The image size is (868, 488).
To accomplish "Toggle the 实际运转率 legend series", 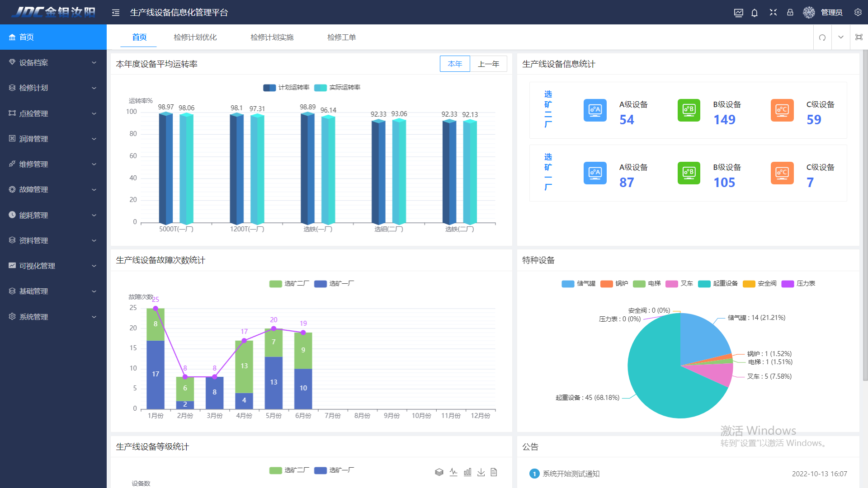I will point(337,88).
